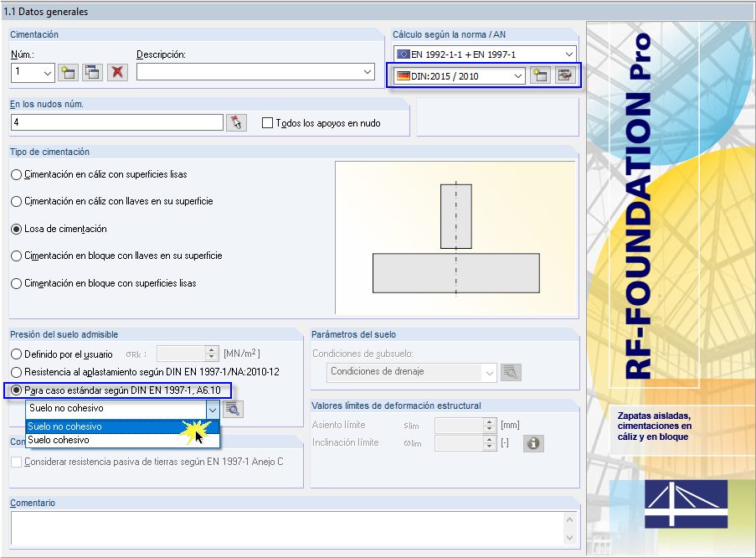
Task: Create a new national annex
Action: 540,76
